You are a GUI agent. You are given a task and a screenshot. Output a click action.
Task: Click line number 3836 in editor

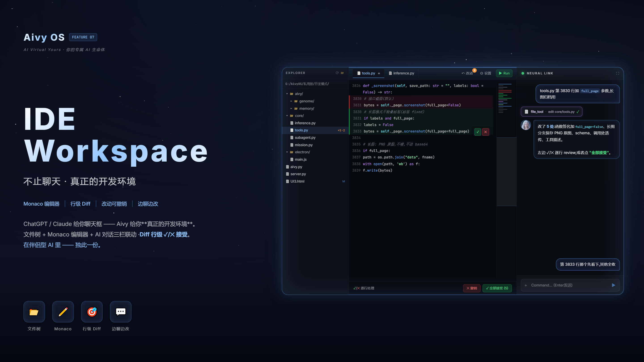[356, 151]
